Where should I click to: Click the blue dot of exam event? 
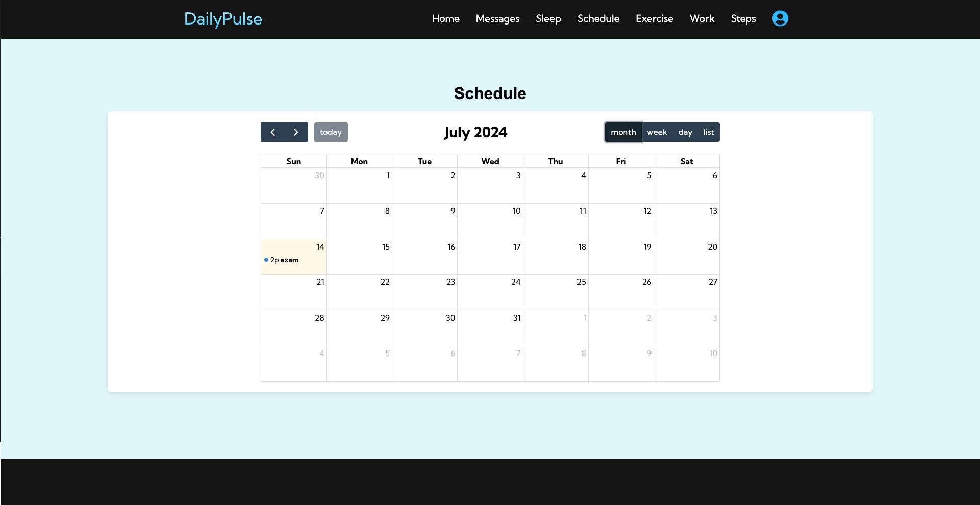click(x=266, y=260)
